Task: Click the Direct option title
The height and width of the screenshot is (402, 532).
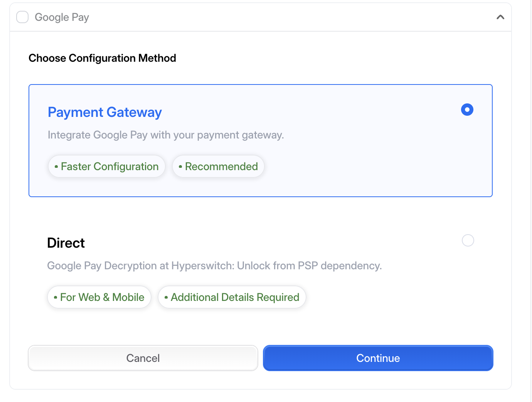Action: coord(66,243)
